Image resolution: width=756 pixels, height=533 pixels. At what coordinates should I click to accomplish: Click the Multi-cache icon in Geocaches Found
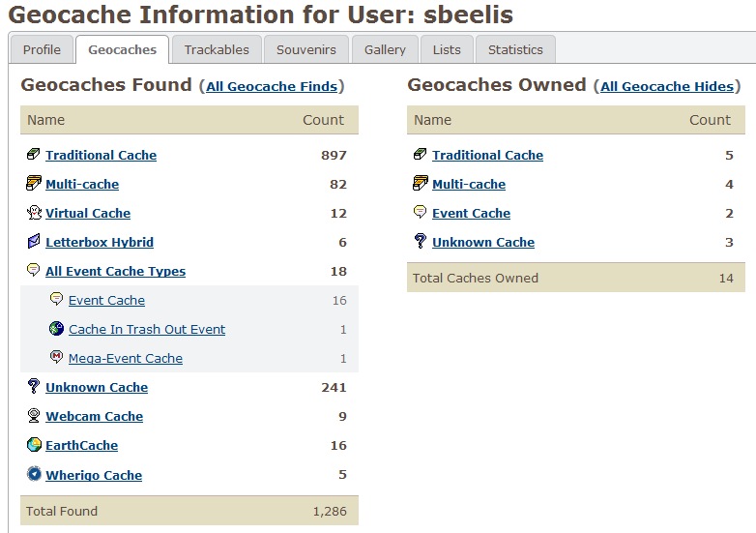tap(34, 183)
